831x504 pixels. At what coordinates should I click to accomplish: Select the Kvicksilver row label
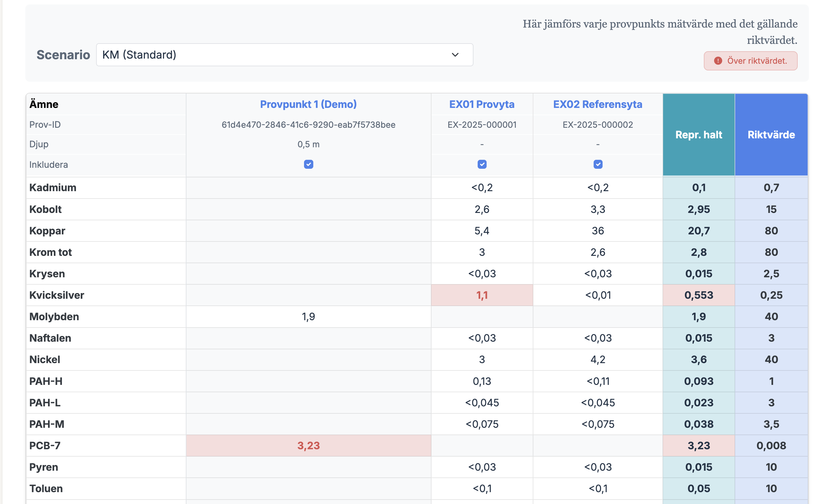click(x=57, y=295)
